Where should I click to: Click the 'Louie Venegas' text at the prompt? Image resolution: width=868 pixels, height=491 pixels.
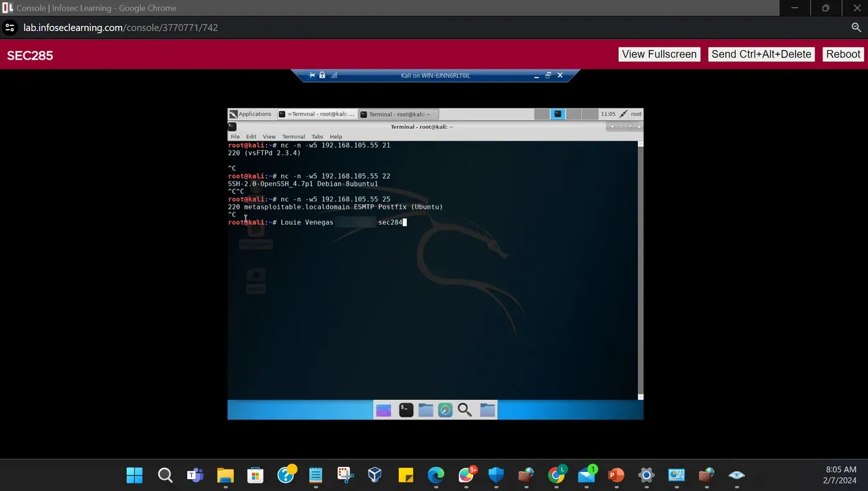coord(307,222)
